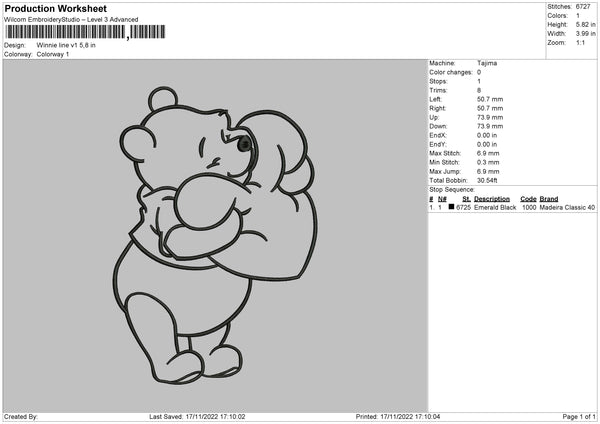
Task: Click the EndX value 0.00 in
Action: (487, 135)
